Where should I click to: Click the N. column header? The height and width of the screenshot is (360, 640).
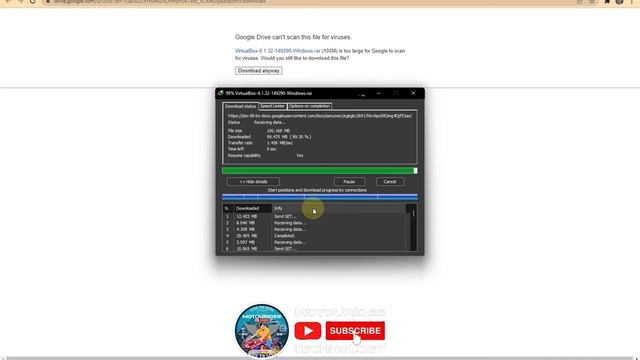(227, 208)
